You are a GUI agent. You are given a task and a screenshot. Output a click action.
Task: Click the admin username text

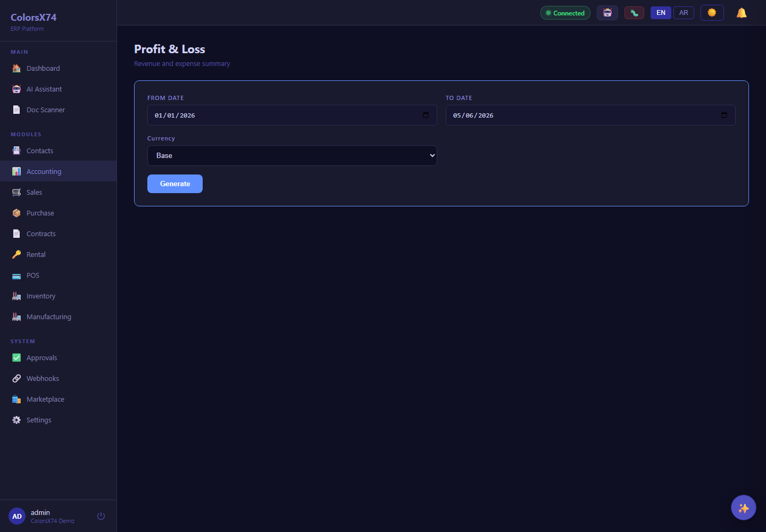40,512
